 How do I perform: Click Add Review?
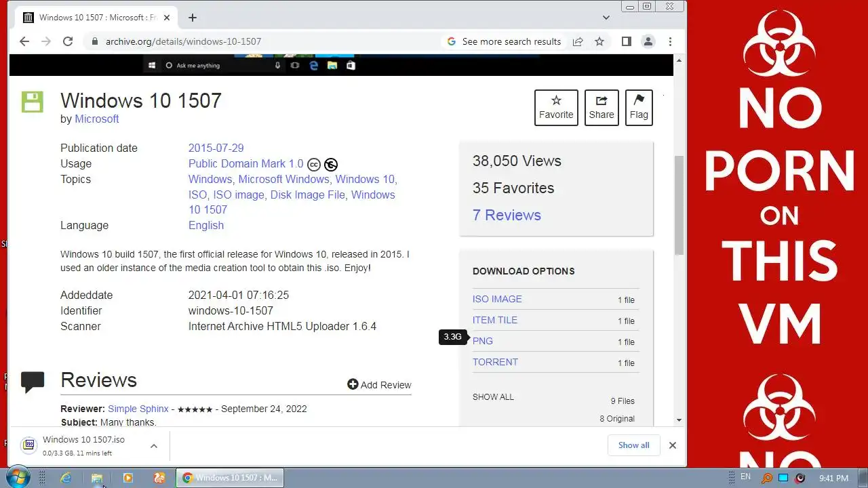click(x=379, y=384)
